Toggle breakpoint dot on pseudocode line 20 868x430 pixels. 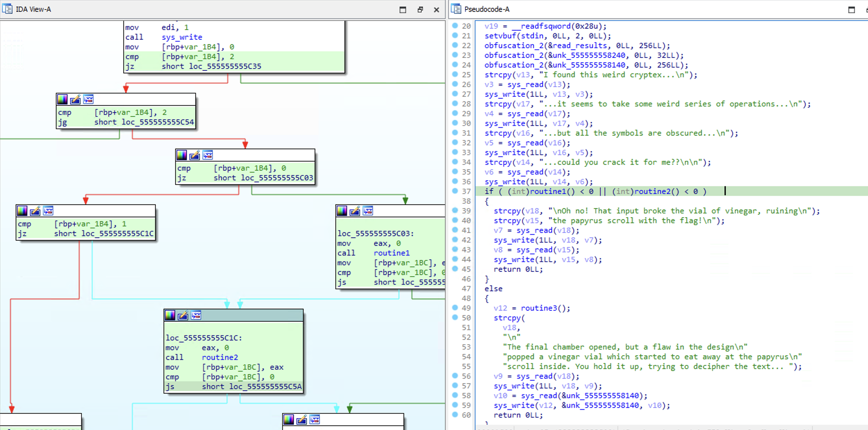point(455,26)
